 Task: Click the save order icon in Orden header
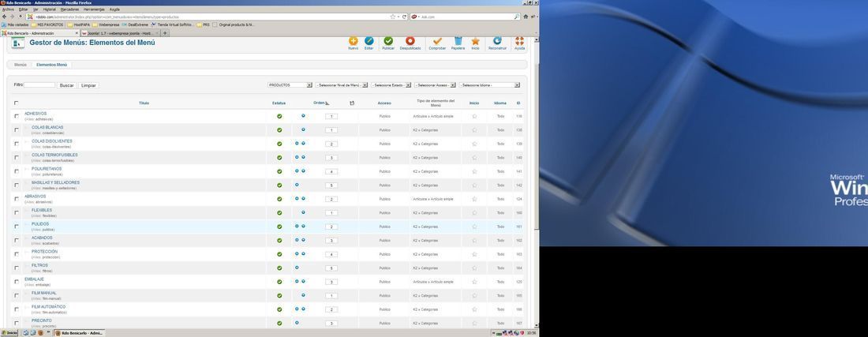351,103
